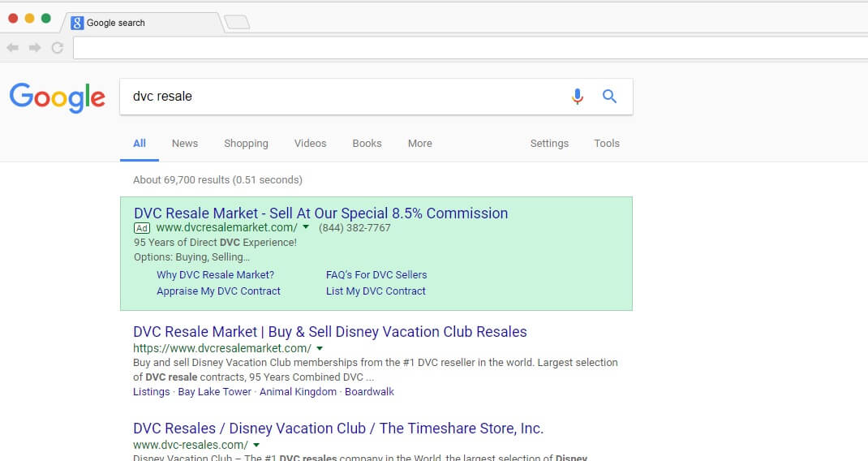Reload the page with the refresh icon

(58, 48)
